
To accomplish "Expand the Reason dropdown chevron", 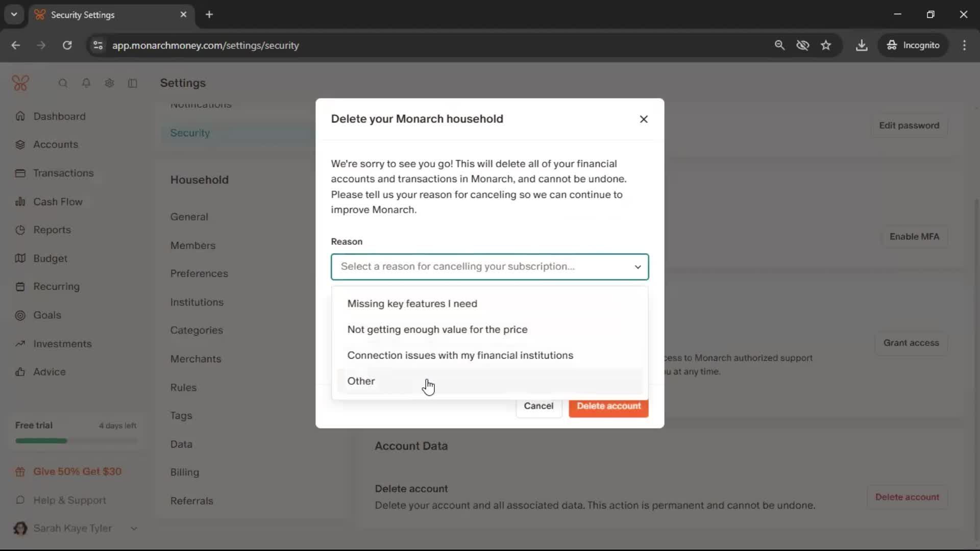I will 638,267.
